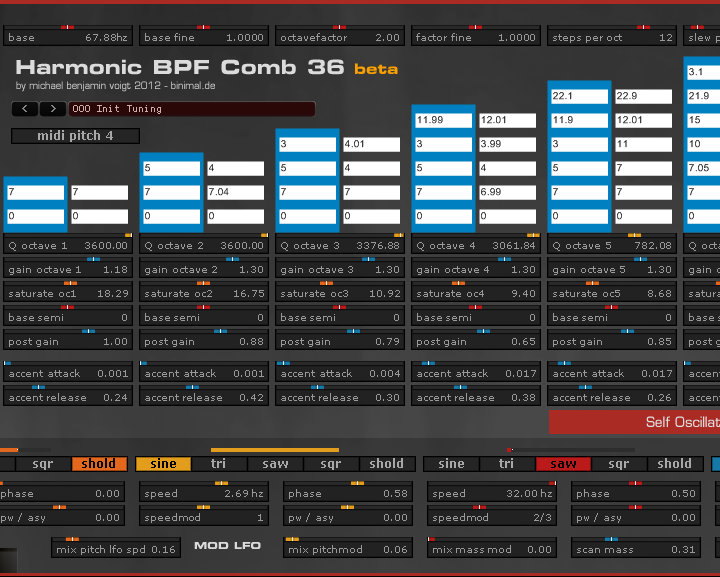Image resolution: width=720 pixels, height=577 pixels.
Task: Select sine waveform left of red saw
Action: [451, 464]
